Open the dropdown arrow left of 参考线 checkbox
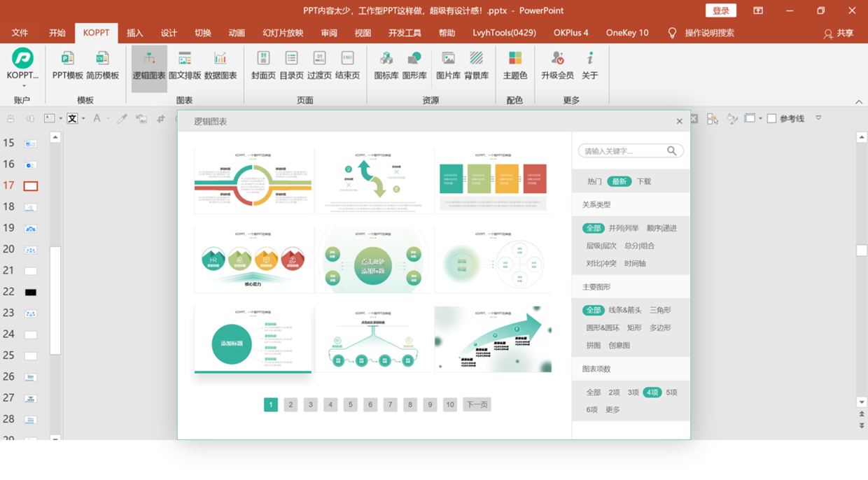This screenshot has height=480, width=868. [760, 119]
